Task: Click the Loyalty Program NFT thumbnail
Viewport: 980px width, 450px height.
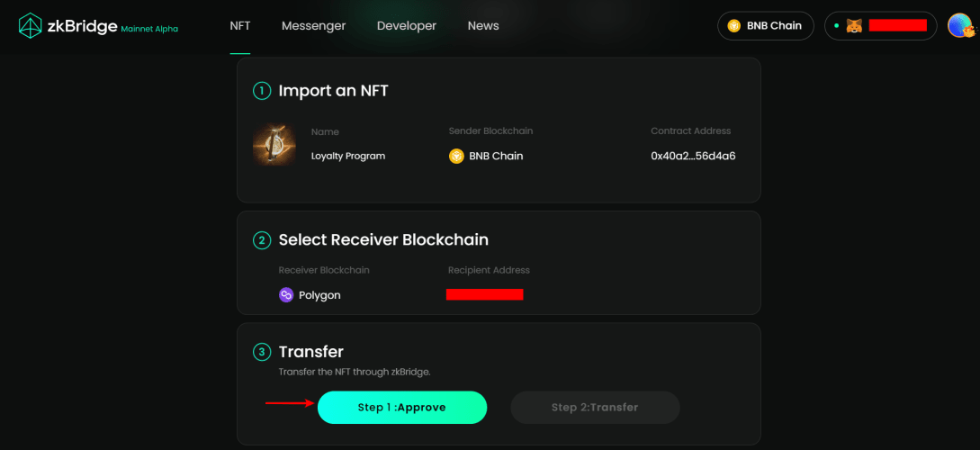Action: click(274, 144)
